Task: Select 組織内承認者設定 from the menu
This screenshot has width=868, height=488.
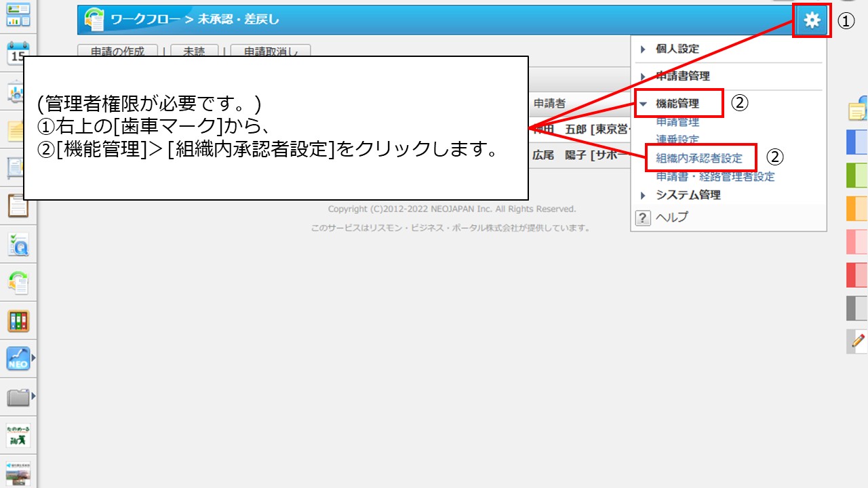Action: pos(699,159)
